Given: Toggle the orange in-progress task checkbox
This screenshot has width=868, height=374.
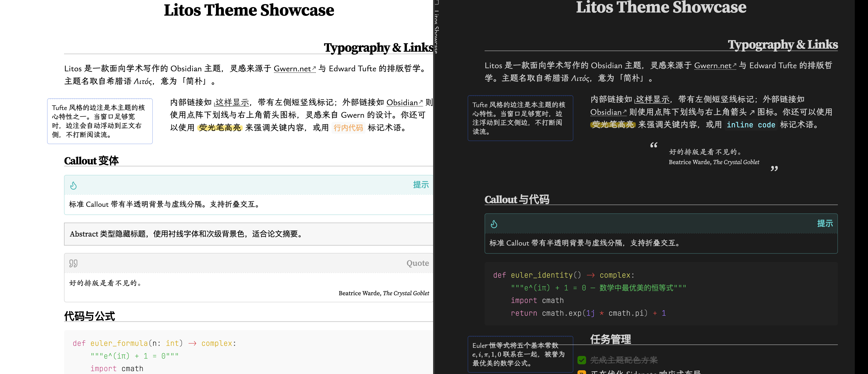Looking at the screenshot, I should (x=582, y=372).
